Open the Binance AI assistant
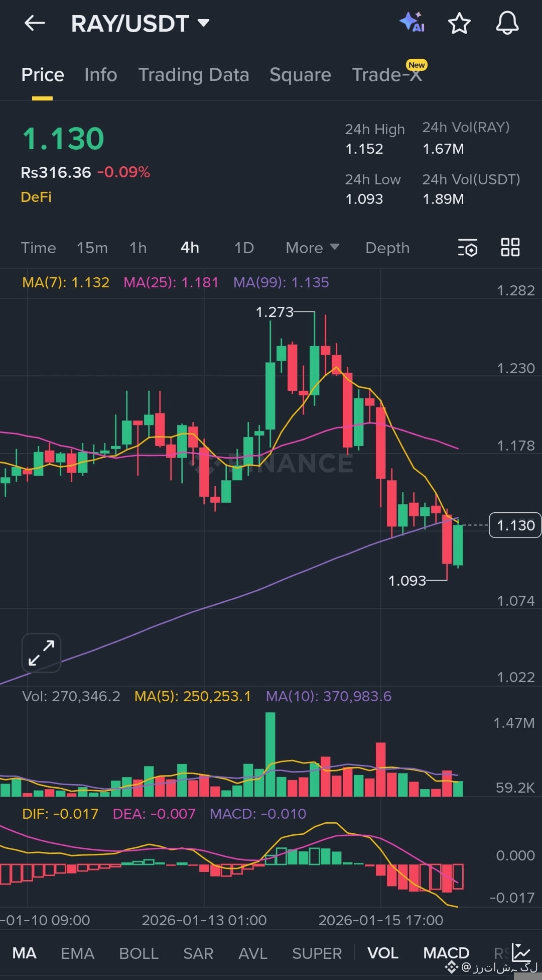The image size is (542, 980). 411,23
